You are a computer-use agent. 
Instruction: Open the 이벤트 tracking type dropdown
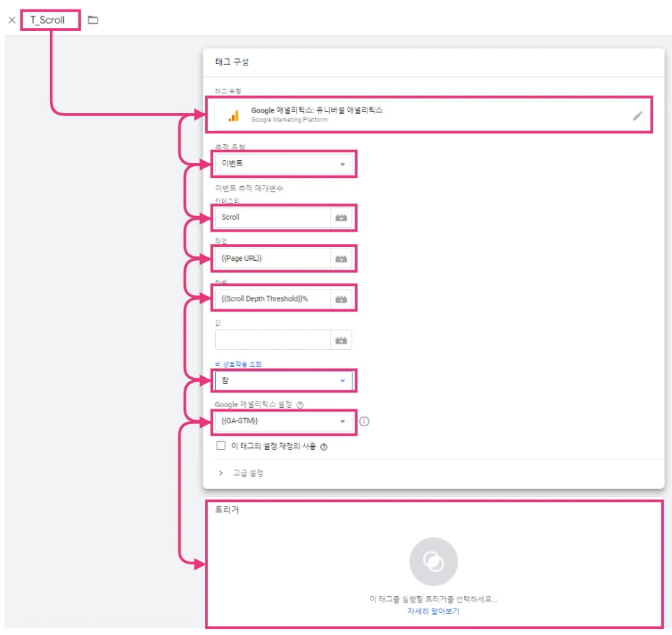[x=283, y=164]
